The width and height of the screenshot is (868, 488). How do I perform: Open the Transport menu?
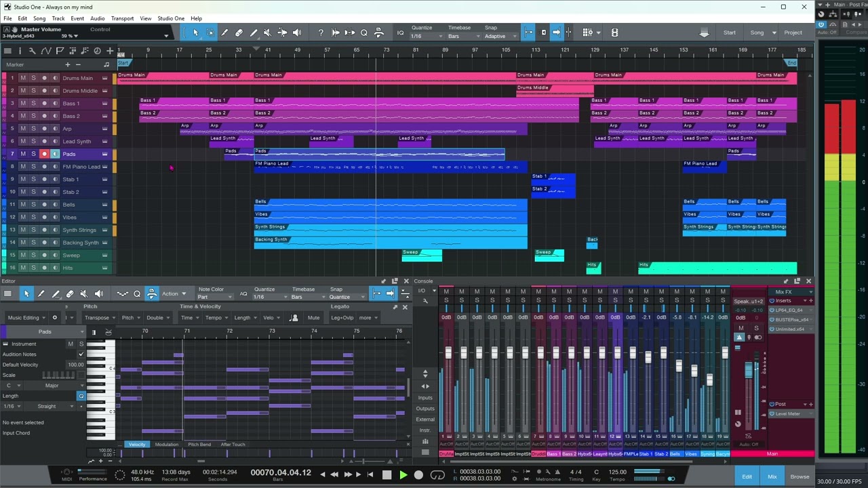click(x=122, y=18)
